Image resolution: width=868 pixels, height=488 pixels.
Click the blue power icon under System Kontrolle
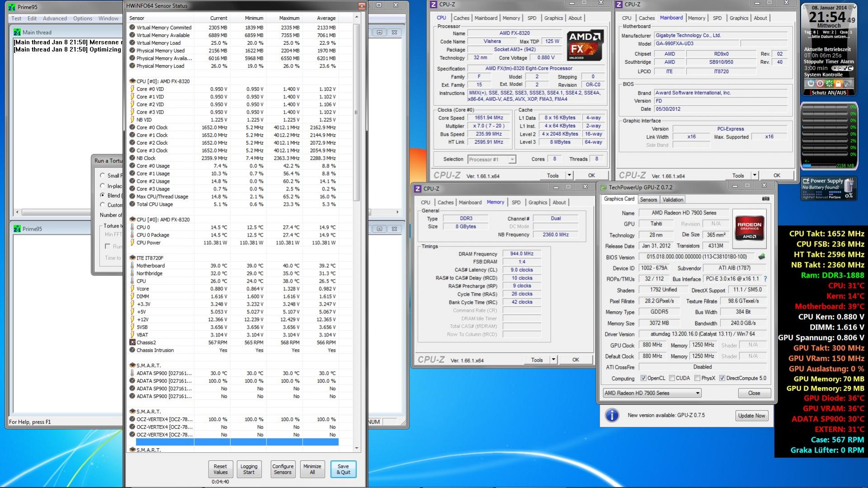[811, 84]
